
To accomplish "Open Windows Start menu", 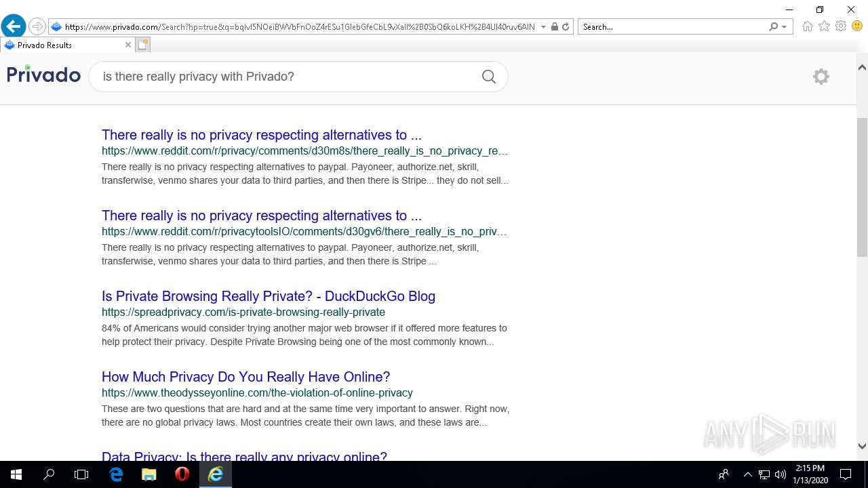I will (16, 474).
